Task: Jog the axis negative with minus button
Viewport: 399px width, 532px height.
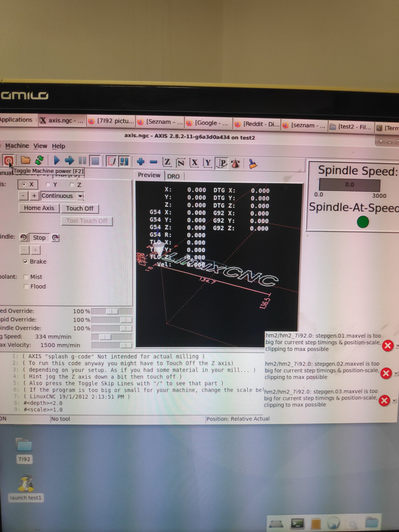Action: coord(23,196)
